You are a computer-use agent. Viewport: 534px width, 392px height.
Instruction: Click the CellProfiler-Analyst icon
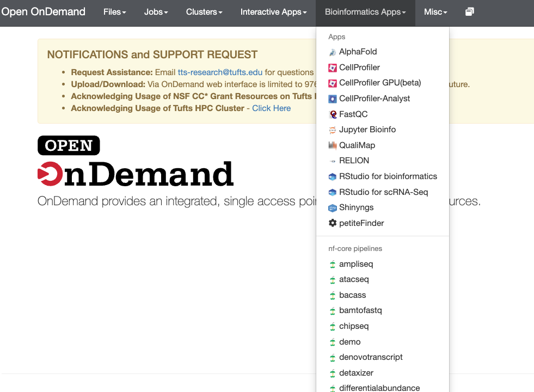click(333, 99)
